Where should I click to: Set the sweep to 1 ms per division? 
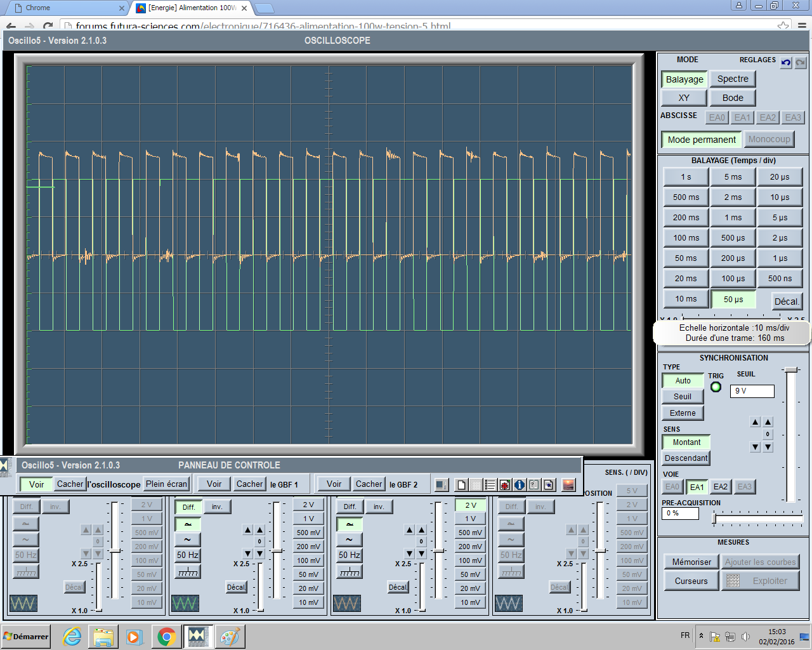point(733,217)
